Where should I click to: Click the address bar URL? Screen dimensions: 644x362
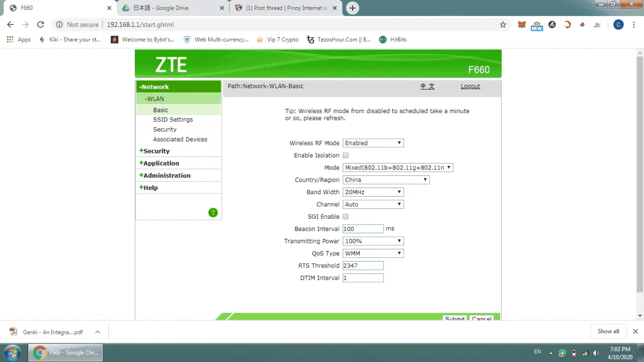point(140,25)
